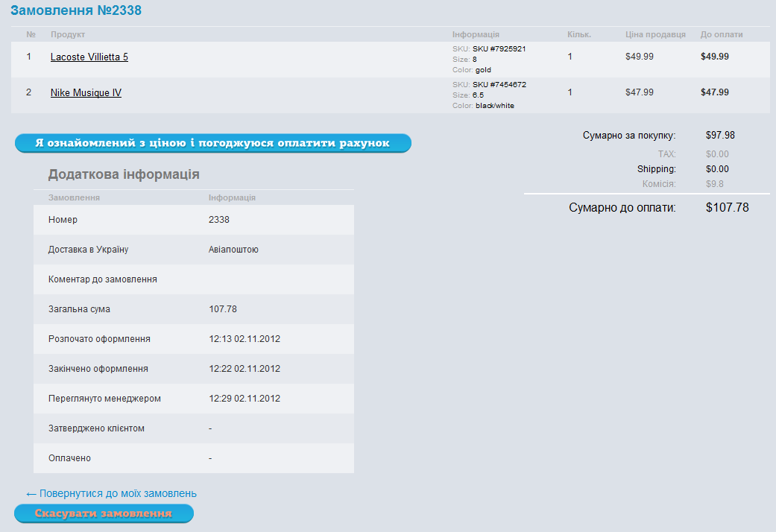Click the Size 8 value for Lacoste
The height and width of the screenshot is (532, 776).
[x=475, y=60]
